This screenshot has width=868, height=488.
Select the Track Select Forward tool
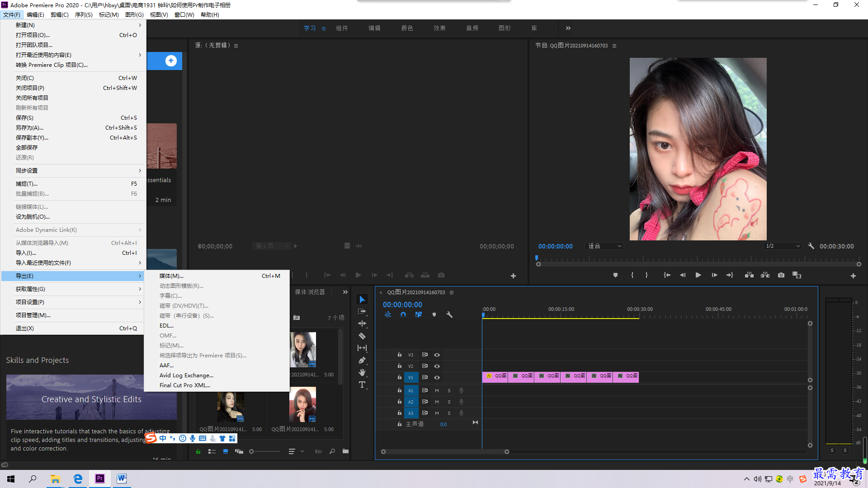tap(362, 311)
